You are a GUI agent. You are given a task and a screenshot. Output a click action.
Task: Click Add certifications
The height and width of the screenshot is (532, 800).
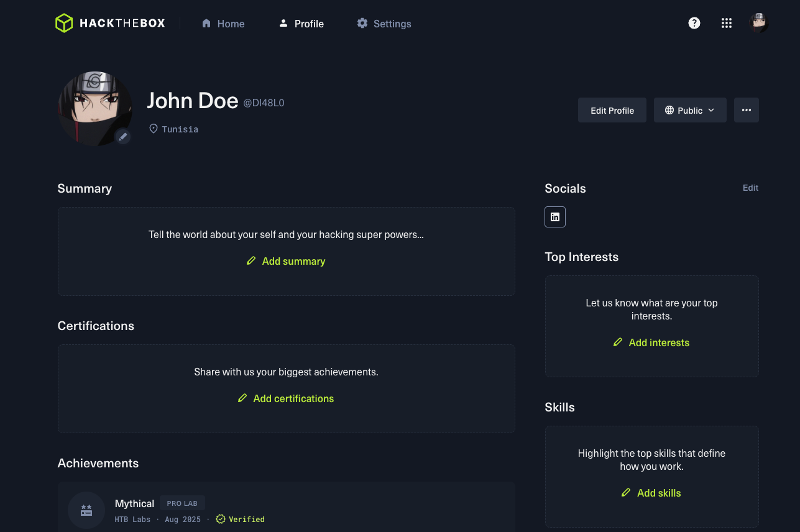285,398
